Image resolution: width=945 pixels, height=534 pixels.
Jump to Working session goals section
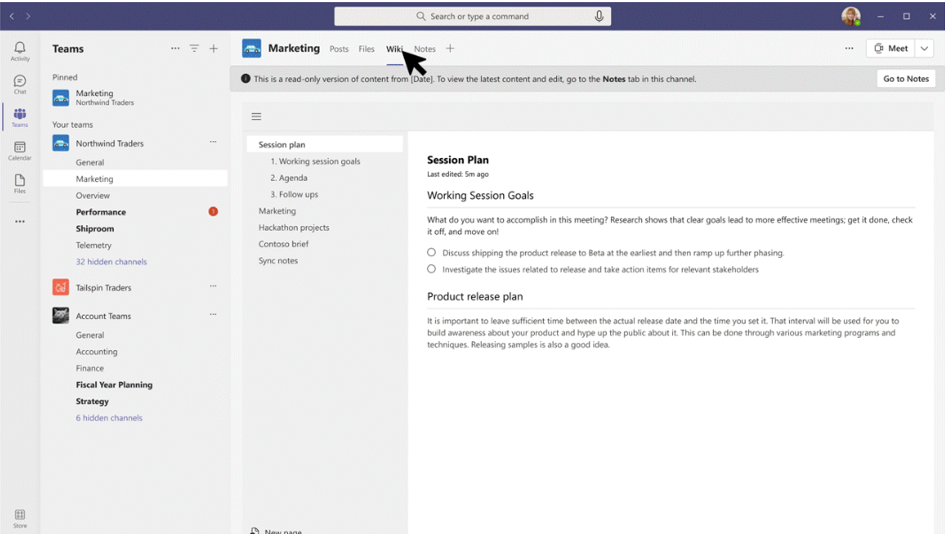315,161
